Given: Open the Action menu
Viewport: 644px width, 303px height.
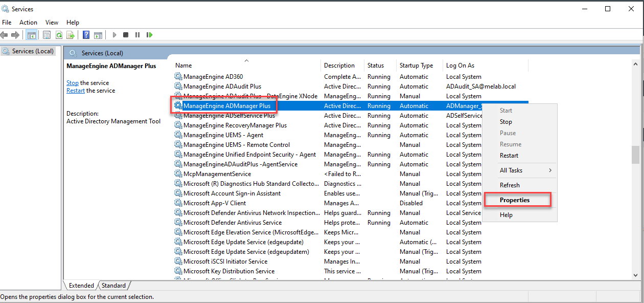Looking at the screenshot, I should 28,23.
